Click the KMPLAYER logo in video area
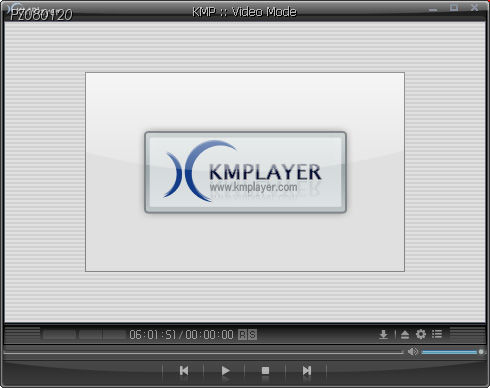The image size is (490, 388). pos(245,172)
